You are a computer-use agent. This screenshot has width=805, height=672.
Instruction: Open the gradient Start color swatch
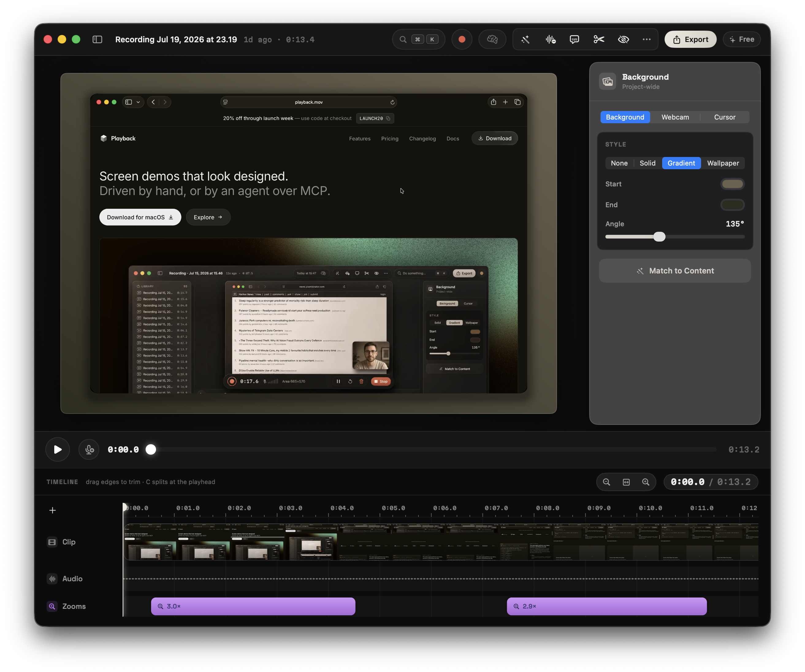732,184
